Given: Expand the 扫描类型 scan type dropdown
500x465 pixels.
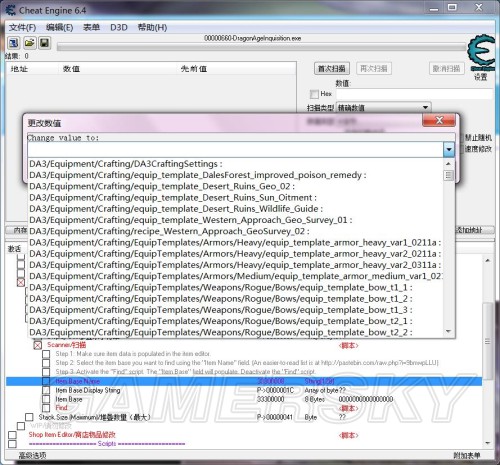Looking at the screenshot, I should (425, 108).
